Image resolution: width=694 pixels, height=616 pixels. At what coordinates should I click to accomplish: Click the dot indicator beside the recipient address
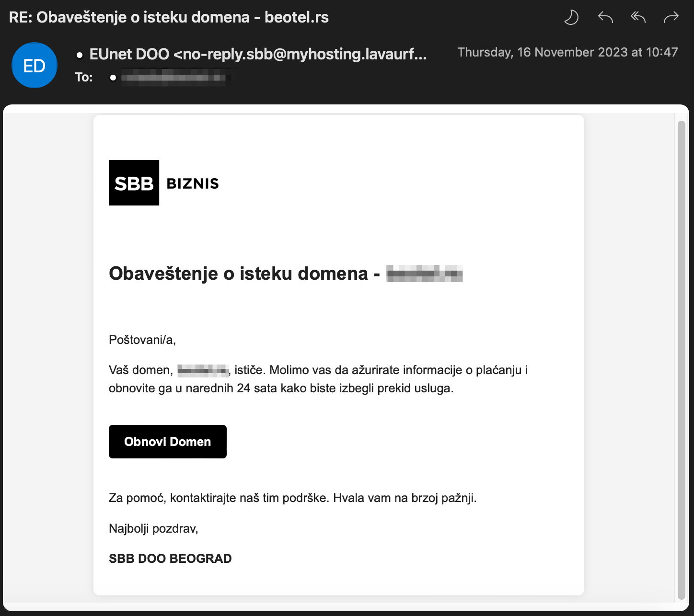[x=112, y=77]
